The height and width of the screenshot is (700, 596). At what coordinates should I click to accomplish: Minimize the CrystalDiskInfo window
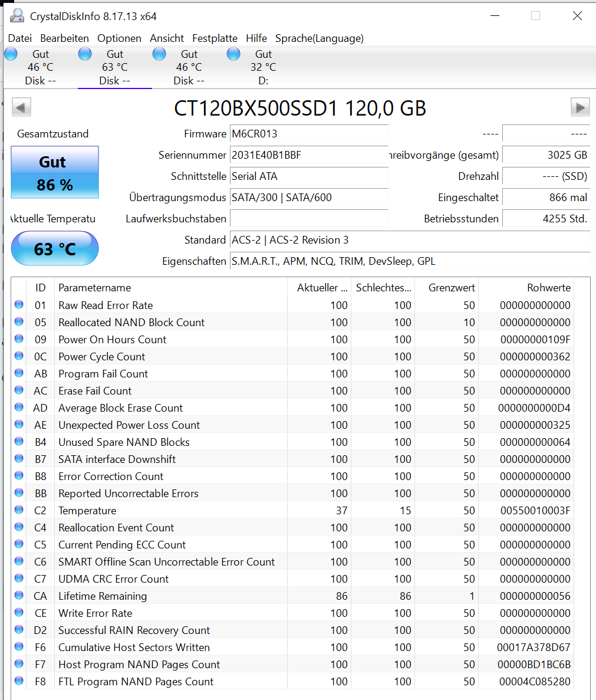pos(495,15)
